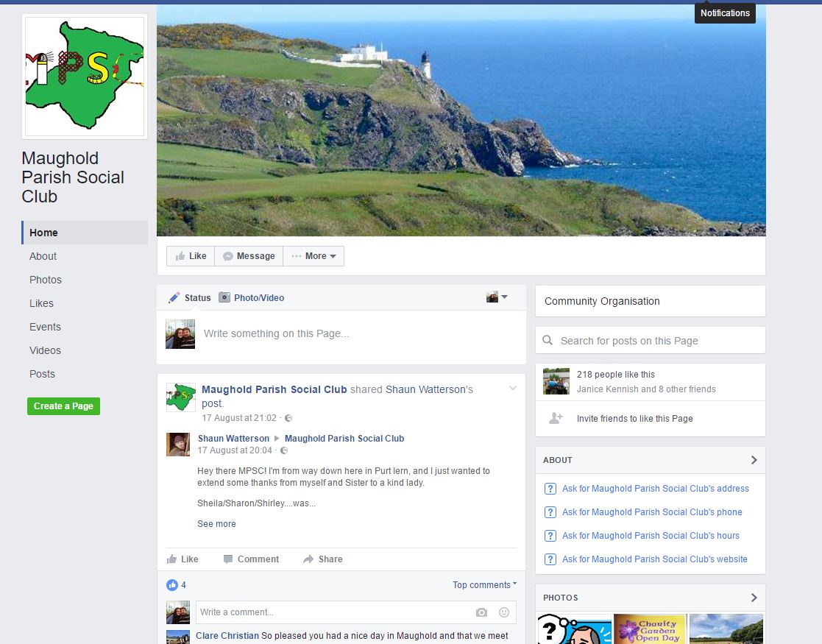This screenshot has width=822, height=644.
Task: Click Shaun Watterson's avatar thumbnail
Action: coord(178,445)
